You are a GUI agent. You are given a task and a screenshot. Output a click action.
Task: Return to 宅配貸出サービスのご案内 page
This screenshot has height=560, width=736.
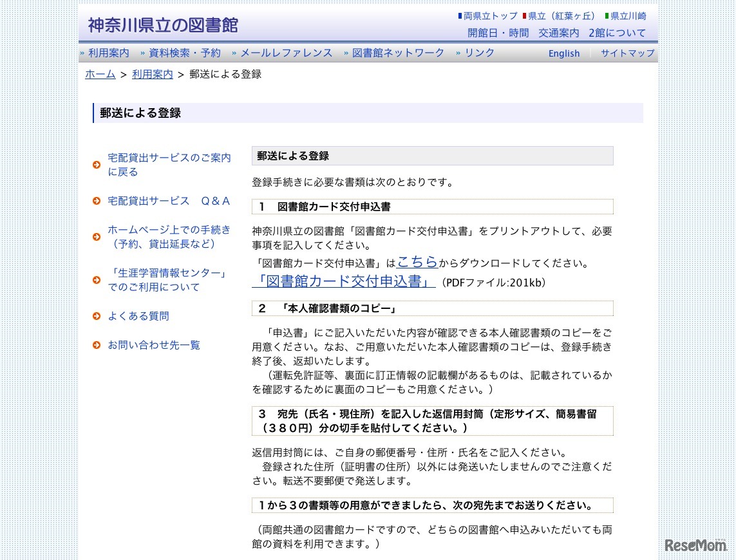tap(169, 165)
